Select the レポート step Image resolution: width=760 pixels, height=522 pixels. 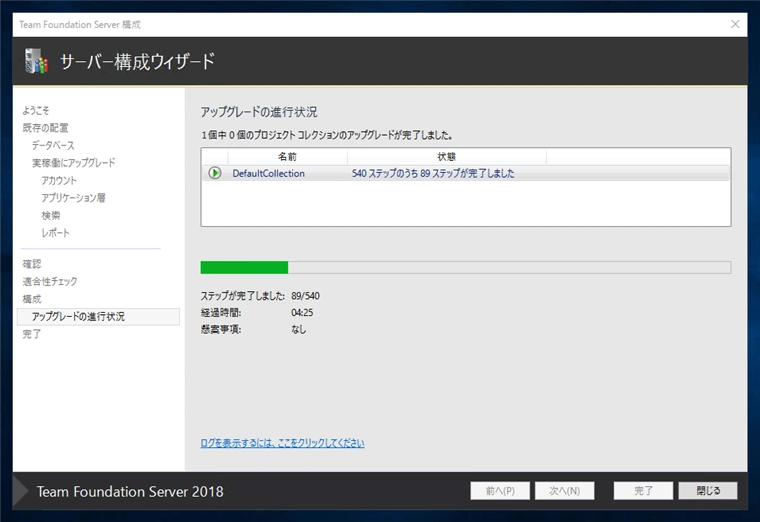(56, 233)
